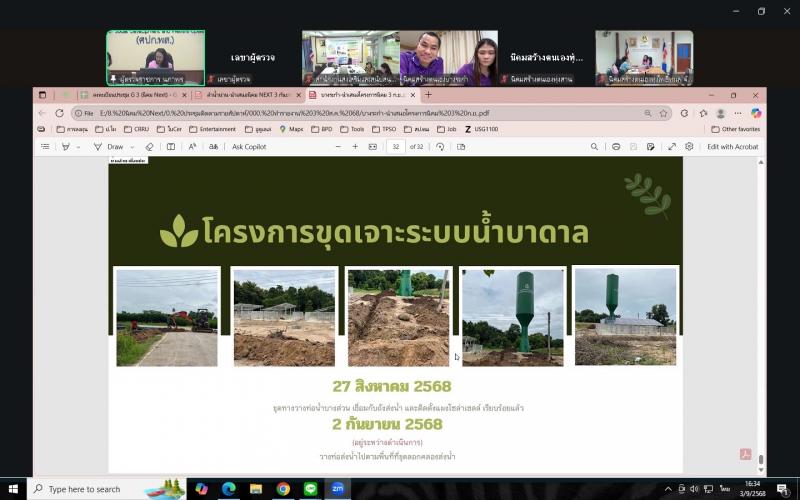Open the Entertainment bookmarks folder
This screenshot has width=800, height=500.
click(x=213, y=130)
